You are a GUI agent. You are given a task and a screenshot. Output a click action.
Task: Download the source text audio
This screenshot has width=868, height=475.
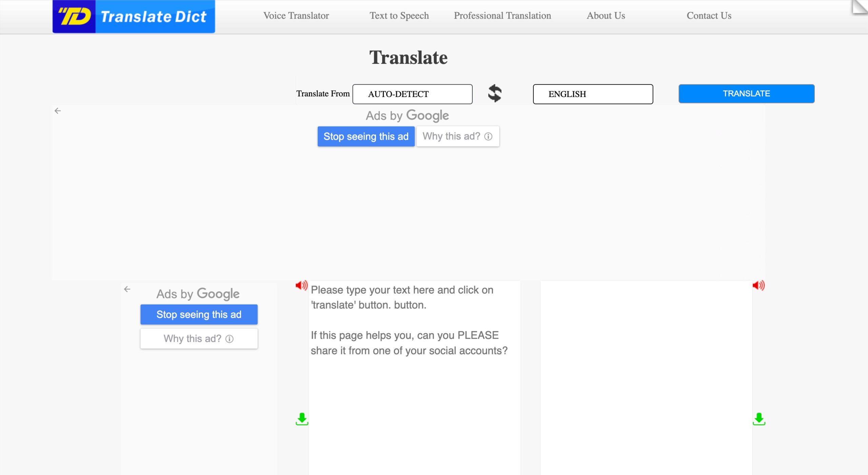[x=302, y=419]
